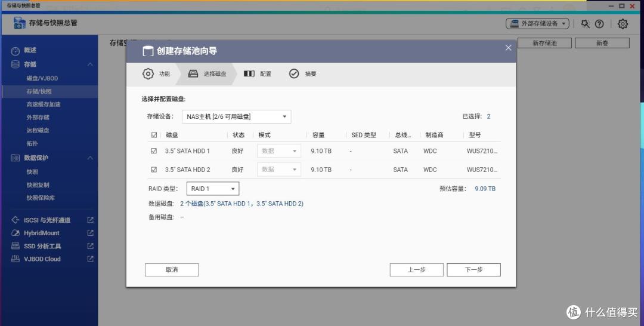This screenshot has height=326, width=644.
Task: Open external link icon beside SSD 分析工具
Action: [91, 246]
